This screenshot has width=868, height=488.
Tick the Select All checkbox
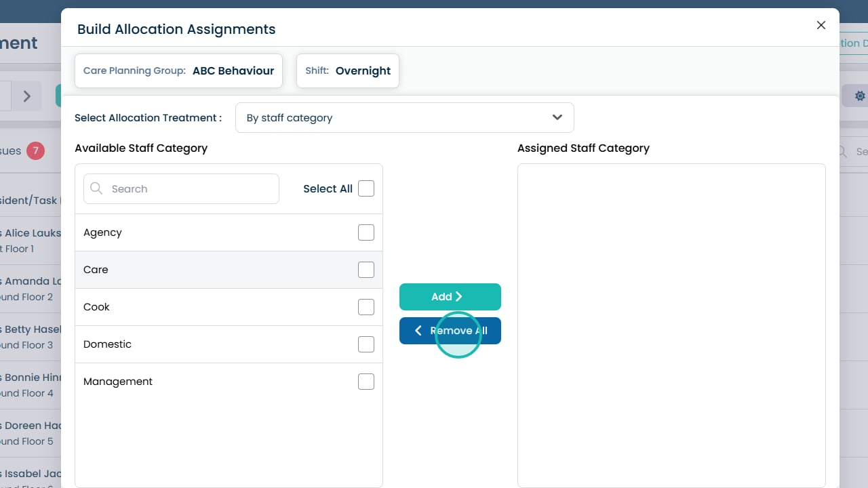[x=366, y=188]
